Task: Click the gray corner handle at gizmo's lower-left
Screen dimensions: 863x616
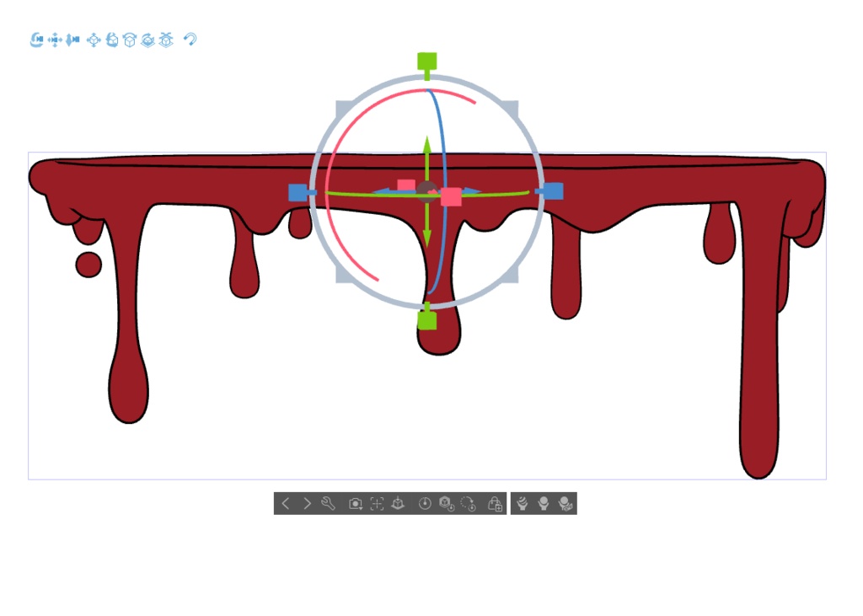Action: coord(342,276)
